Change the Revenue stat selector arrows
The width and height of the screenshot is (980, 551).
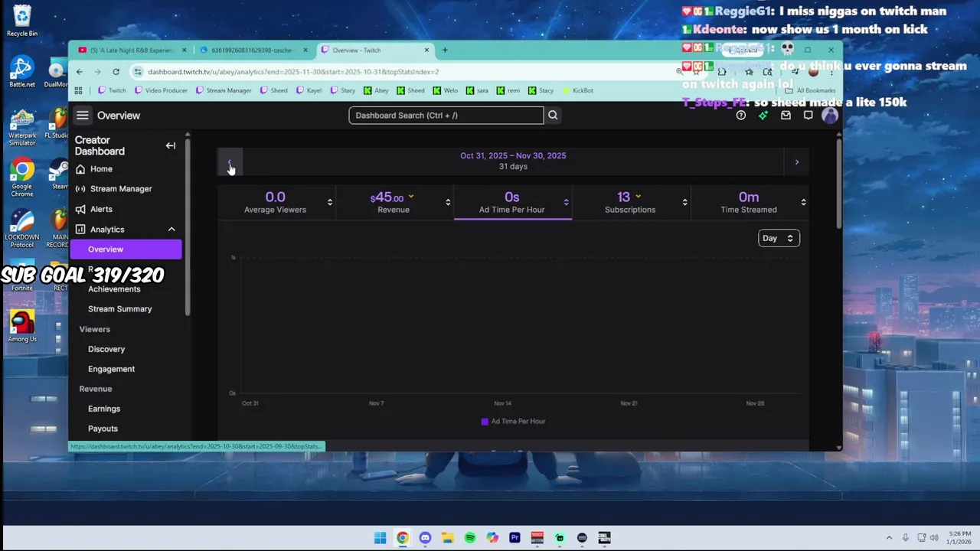[448, 202]
